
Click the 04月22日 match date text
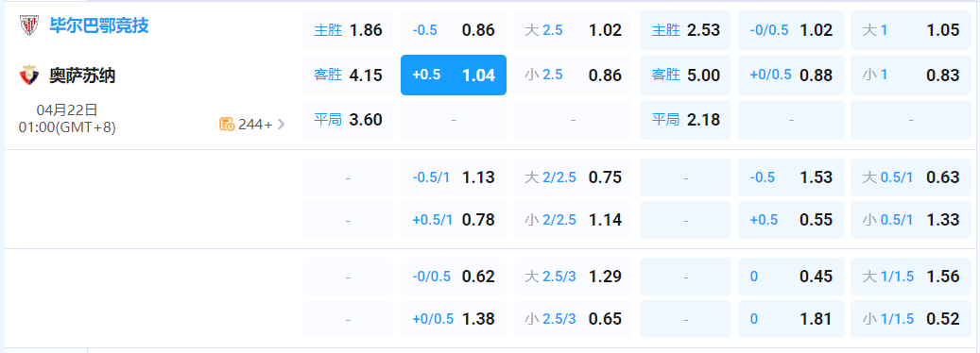pos(67,110)
